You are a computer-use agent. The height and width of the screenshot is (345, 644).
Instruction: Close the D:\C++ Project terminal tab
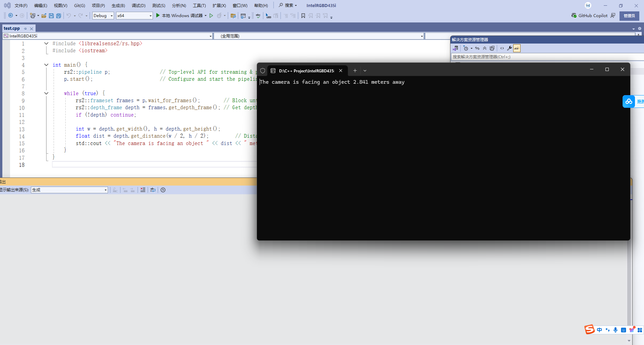(341, 71)
